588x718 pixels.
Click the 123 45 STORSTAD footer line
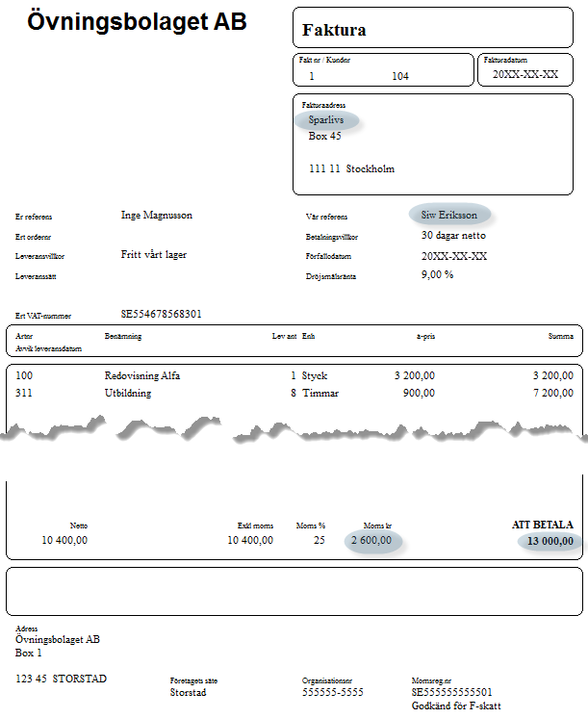point(61,679)
